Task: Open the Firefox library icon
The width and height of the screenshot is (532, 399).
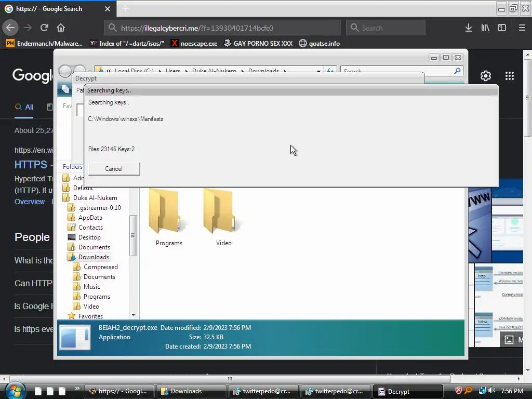Action: coord(485,28)
